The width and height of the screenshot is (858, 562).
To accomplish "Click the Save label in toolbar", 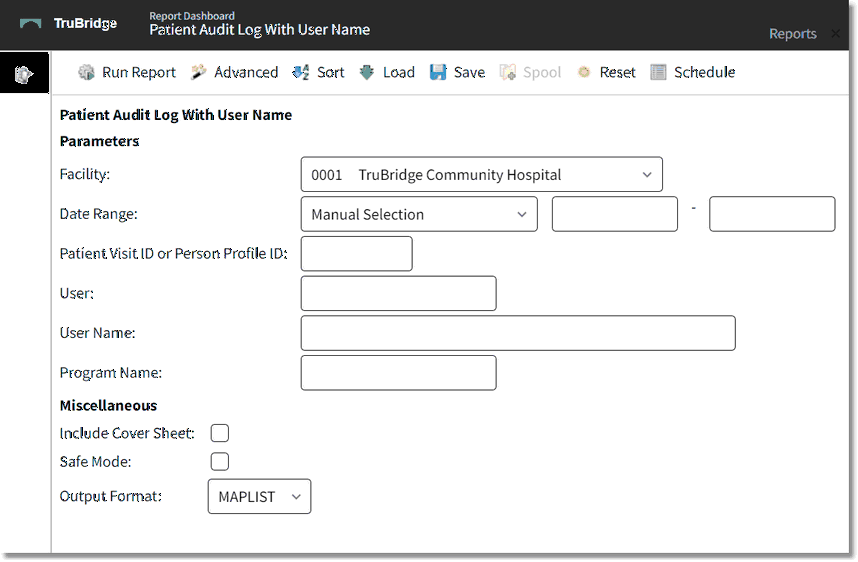I will point(469,72).
